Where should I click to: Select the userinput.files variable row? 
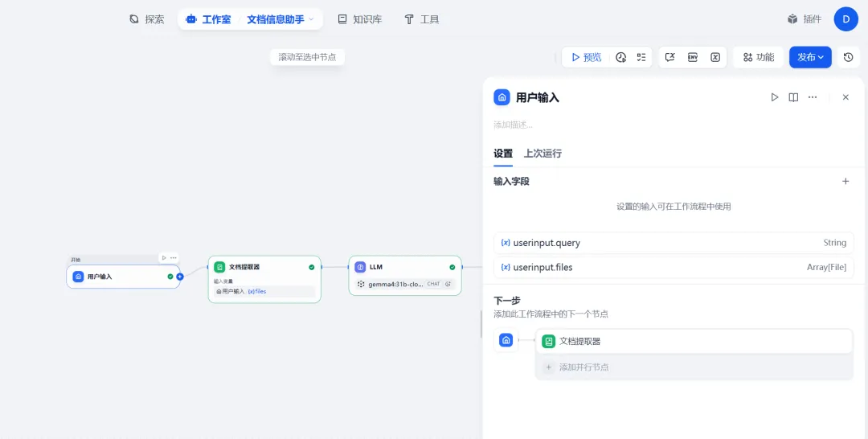coord(674,268)
